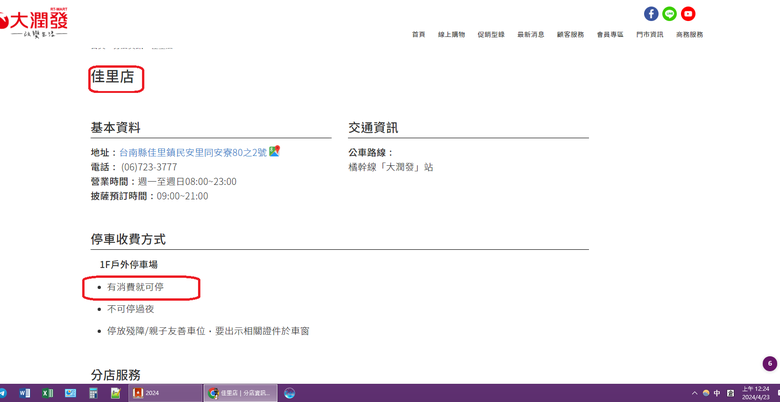Click the bus route text 橘幹線「大潤發」站
This screenshot has width=780, height=402.
point(391,167)
